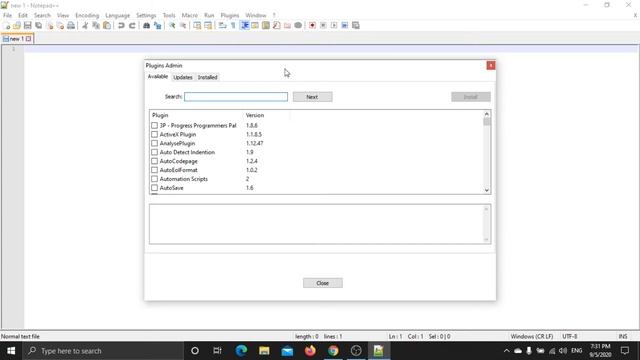Check the AutoEolFormat plugin checkbox

pos(154,170)
